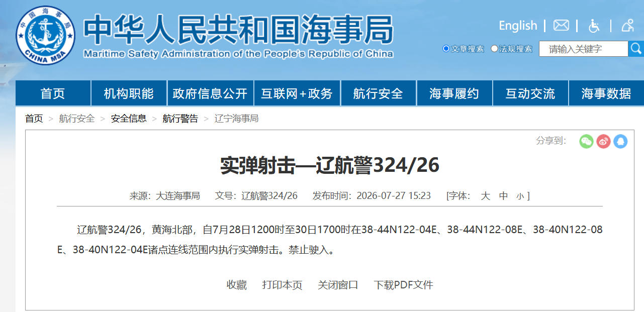This screenshot has height=312, width=644.
Task: Click 安全信息 in the breadcrumb
Action: click(129, 119)
